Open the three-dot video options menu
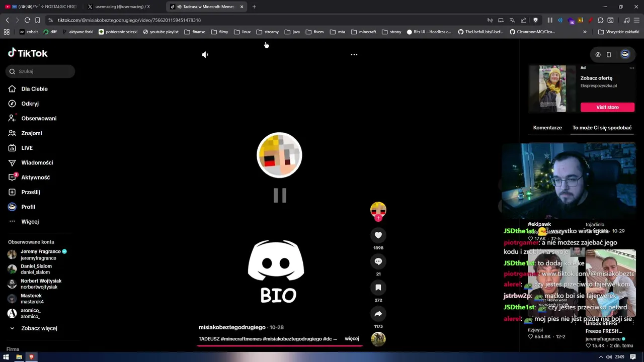The height and width of the screenshot is (362, 644). pyautogui.click(x=354, y=54)
